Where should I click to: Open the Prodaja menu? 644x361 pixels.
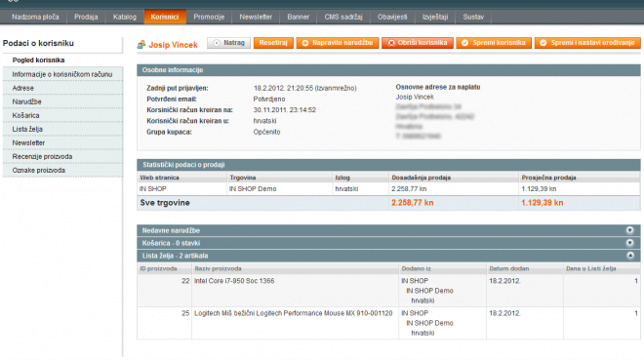tap(86, 17)
